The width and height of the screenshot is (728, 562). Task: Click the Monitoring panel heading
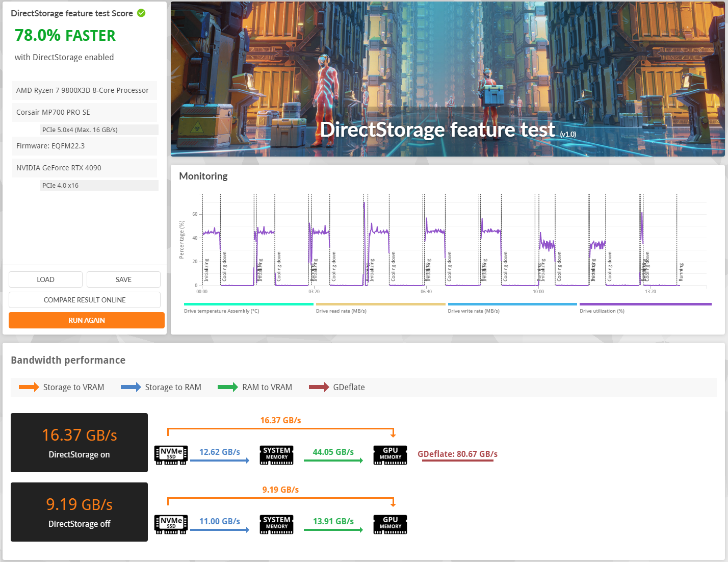coord(203,176)
